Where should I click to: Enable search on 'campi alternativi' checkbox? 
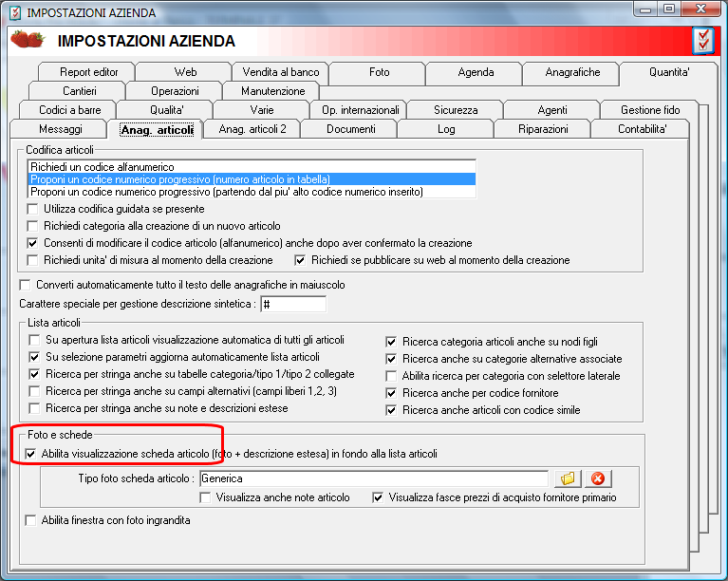point(34,391)
